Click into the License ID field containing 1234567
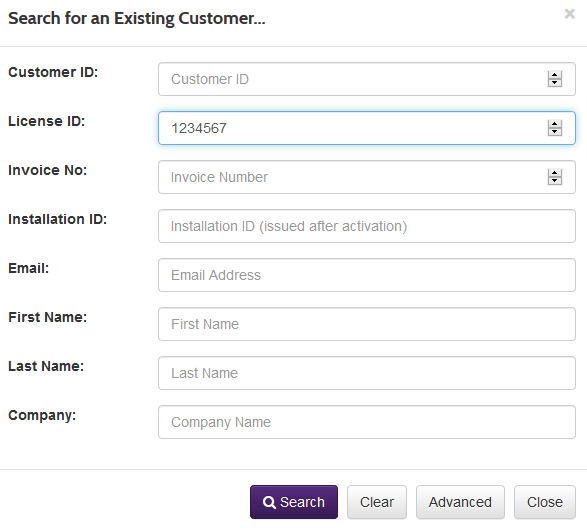Viewport: 587px width, 529px height. coord(367,128)
